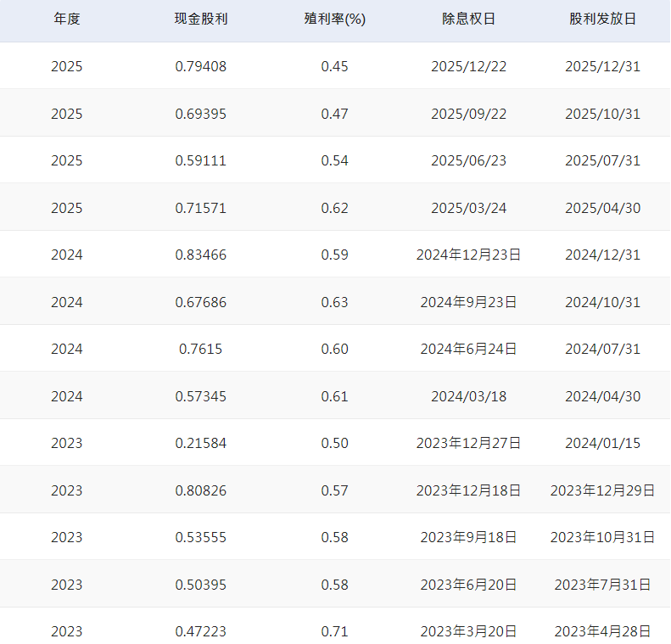Select yield value 0.50

pos(334,443)
